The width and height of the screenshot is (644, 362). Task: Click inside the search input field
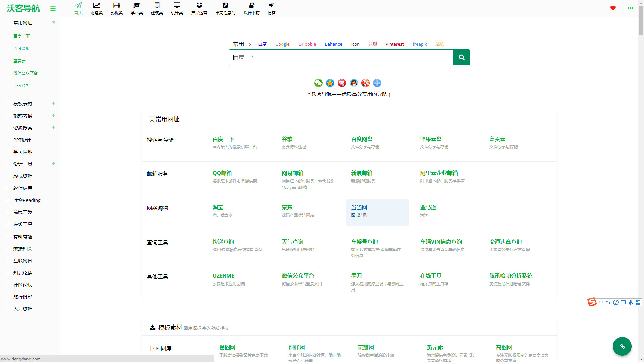point(341,57)
